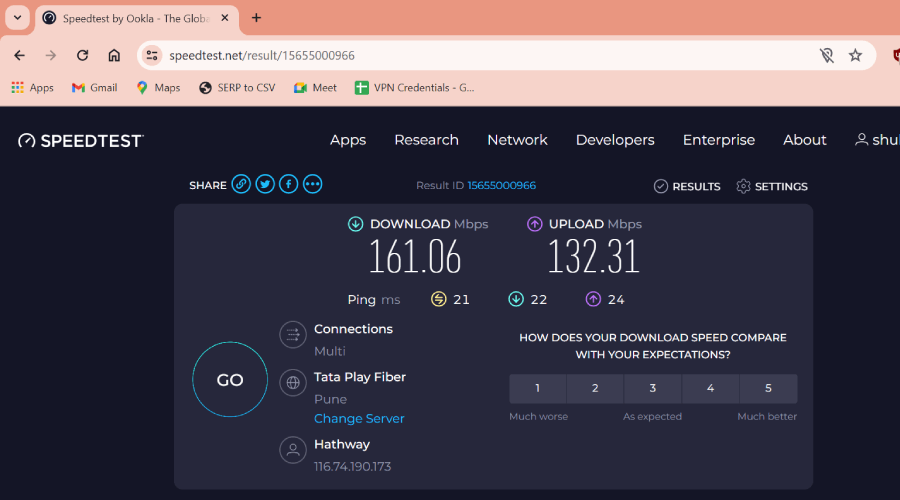900x500 pixels.
Task: Click the idle ping latency icon
Action: (x=439, y=299)
